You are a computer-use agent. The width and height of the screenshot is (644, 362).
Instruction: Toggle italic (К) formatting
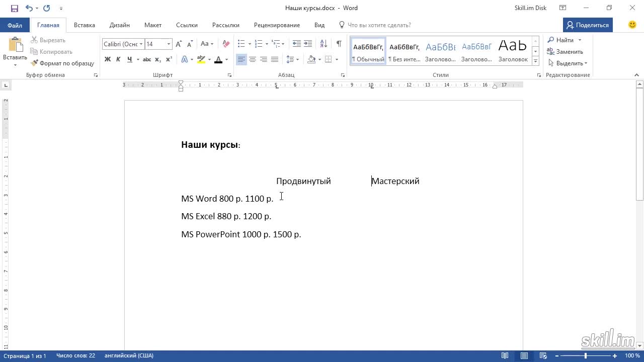[x=118, y=59]
